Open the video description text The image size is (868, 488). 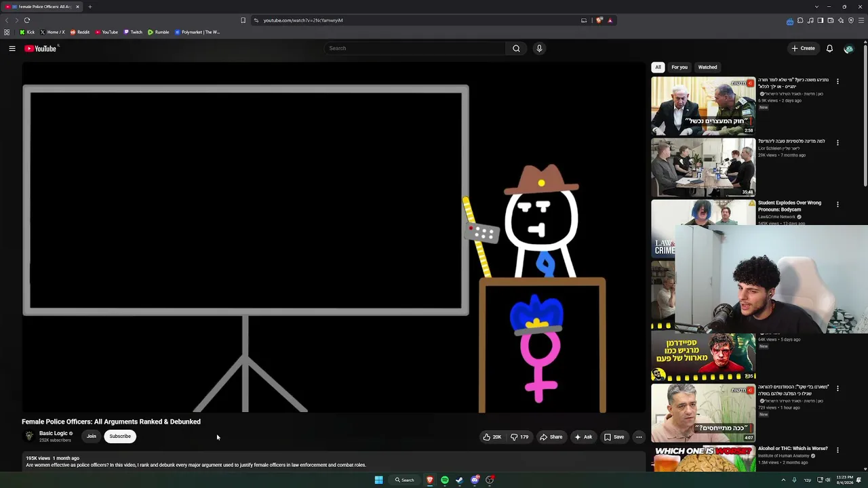pos(196,465)
